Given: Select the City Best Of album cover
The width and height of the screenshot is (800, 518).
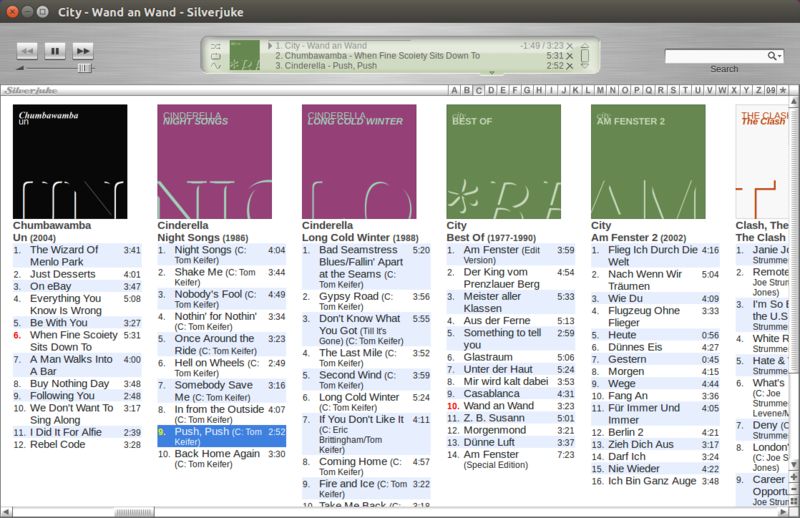Looking at the screenshot, I should click(504, 162).
